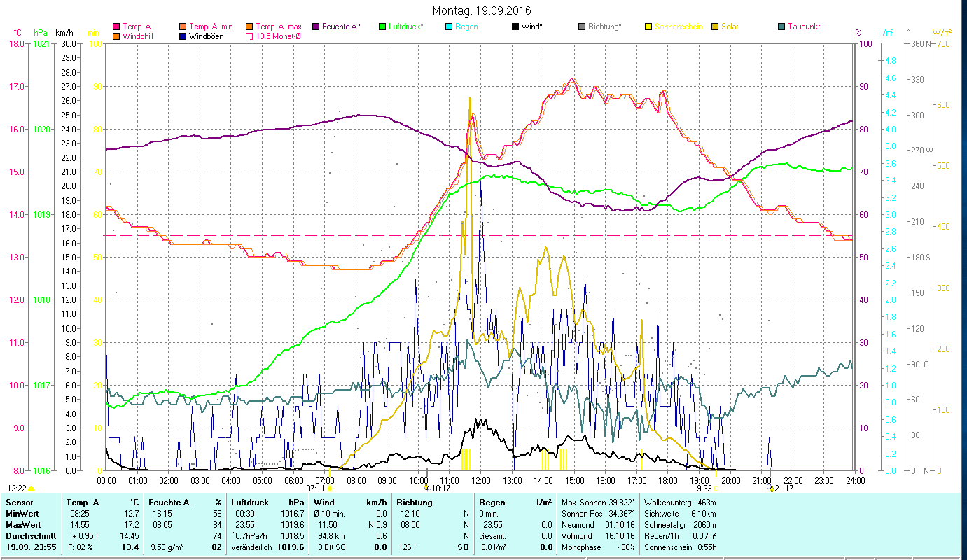Click the °C axis unit label
967x560 pixels.
click(18, 33)
